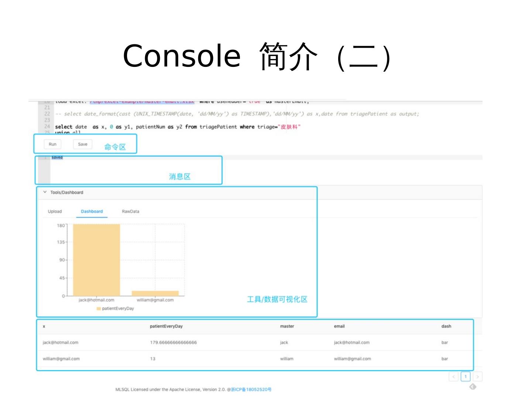Place cursor on code line 24 select statement
Image resolution: width=532 pixels, height=399 pixels.
click(x=177, y=127)
